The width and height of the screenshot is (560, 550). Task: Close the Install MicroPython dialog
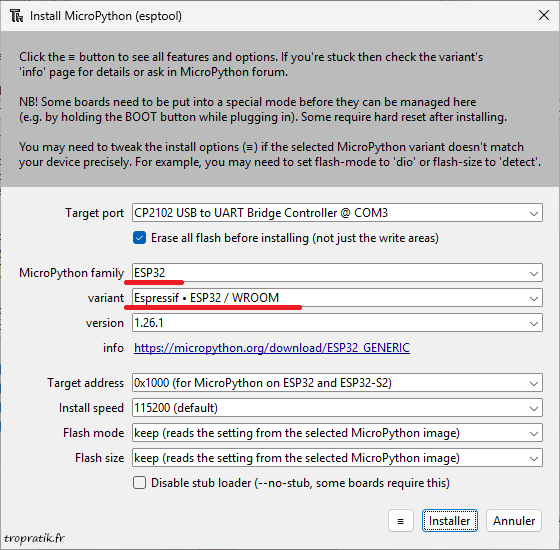coord(544,15)
